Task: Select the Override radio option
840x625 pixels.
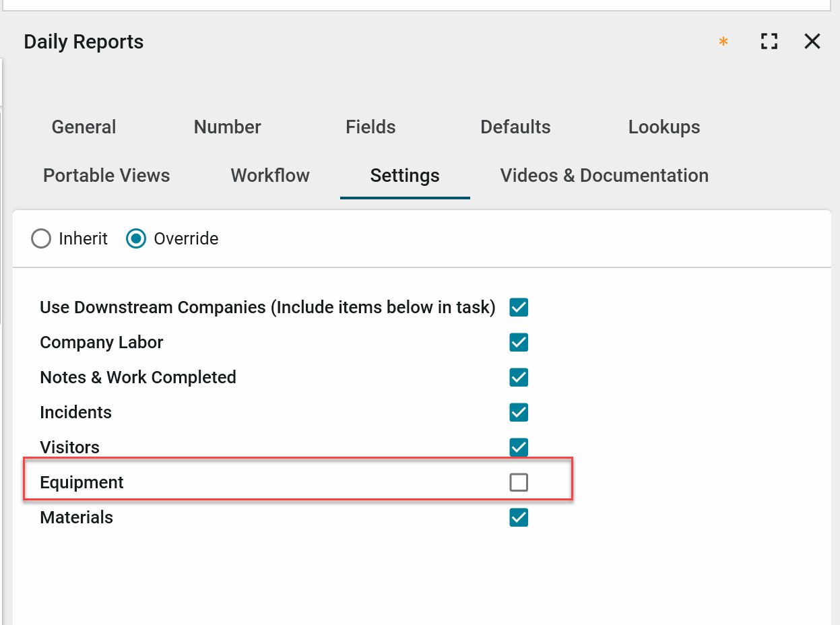Action: (136, 239)
